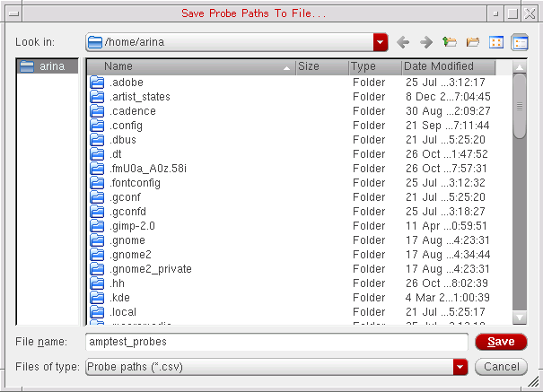Switch to icon list view
This screenshot has height=392, width=543.
coord(496,42)
